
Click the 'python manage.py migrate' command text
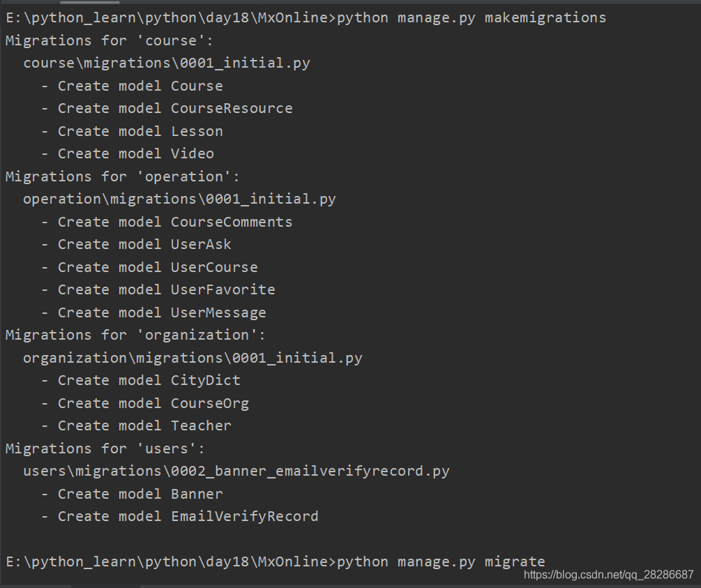click(441, 561)
